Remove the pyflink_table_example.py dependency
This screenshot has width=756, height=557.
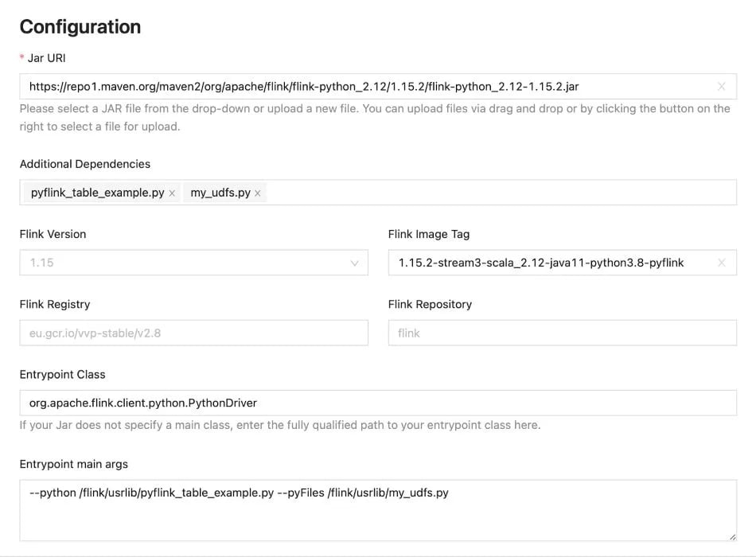click(x=172, y=192)
